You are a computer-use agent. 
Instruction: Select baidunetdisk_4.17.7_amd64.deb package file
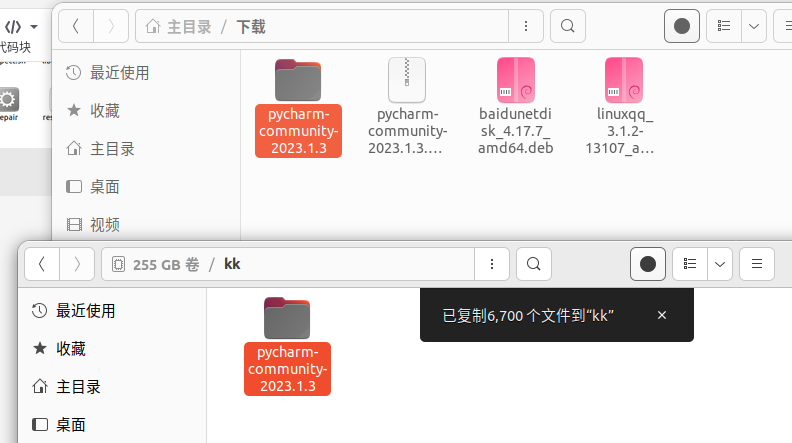coord(515,107)
